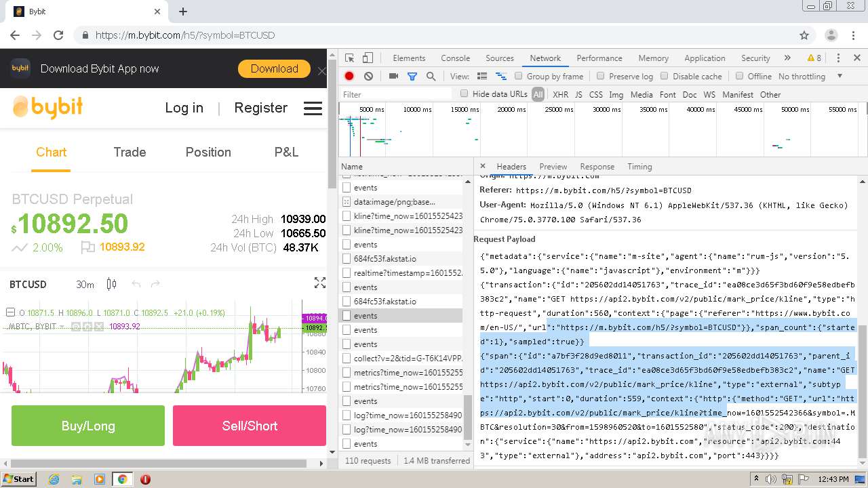Open the 30m timeframe selector
This screenshot has width=868, height=488.
(x=85, y=285)
